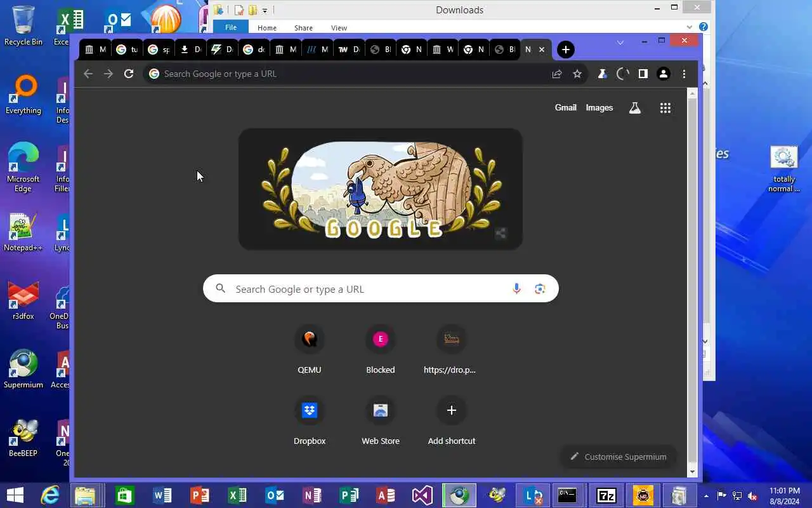Search by image with Lens icon

(540, 289)
